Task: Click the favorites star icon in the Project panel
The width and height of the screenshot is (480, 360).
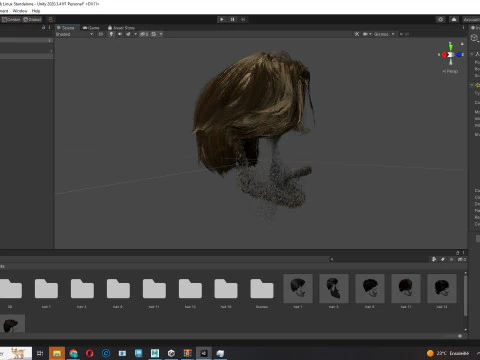Action: coord(452,259)
